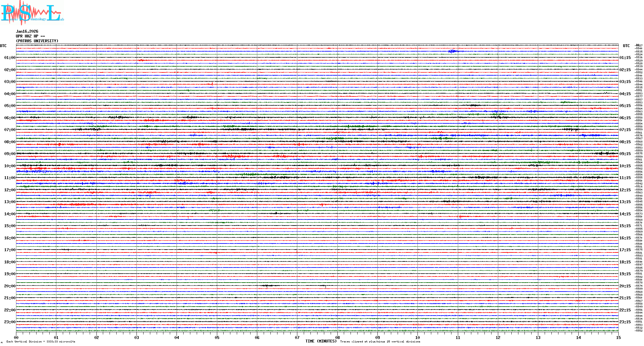Click the 10 minute tick at bottom
The image size is (644, 346).
click(x=417, y=338)
